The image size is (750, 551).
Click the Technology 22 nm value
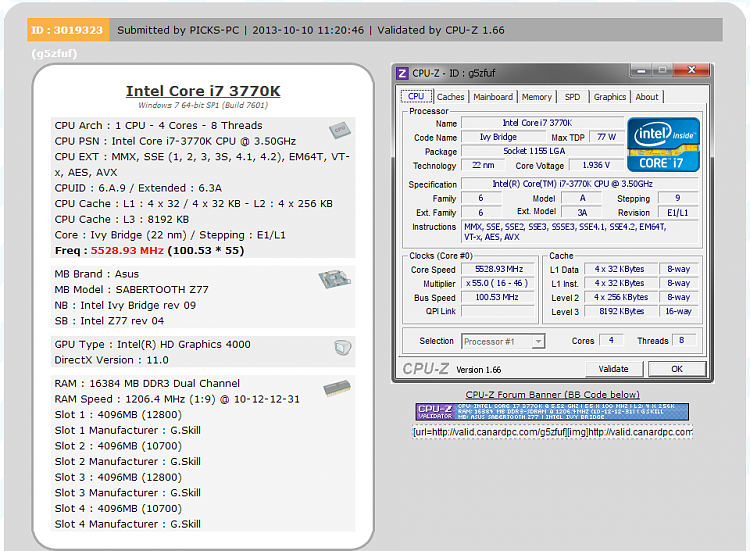coord(483,165)
